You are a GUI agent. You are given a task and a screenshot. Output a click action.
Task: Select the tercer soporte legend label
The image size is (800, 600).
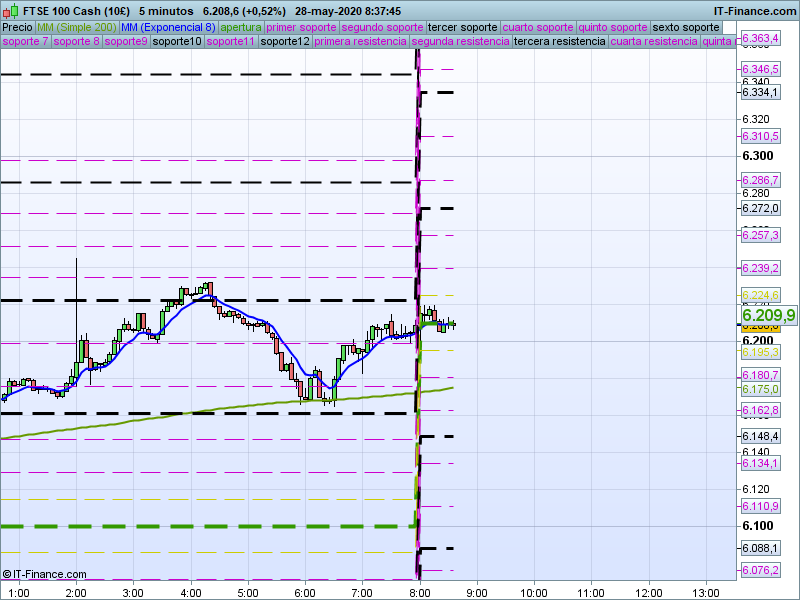click(462, 27)
